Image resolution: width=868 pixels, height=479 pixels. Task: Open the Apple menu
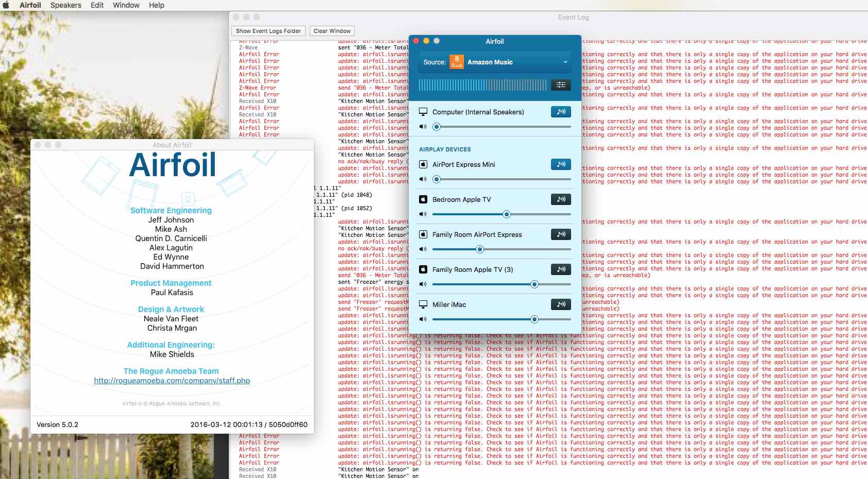pos(6,5)
